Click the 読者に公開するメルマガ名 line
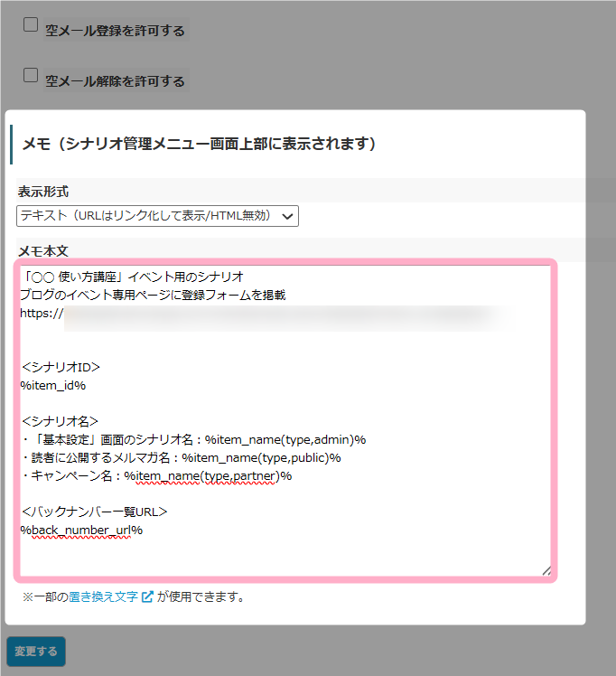 click(x=181, y=457)
